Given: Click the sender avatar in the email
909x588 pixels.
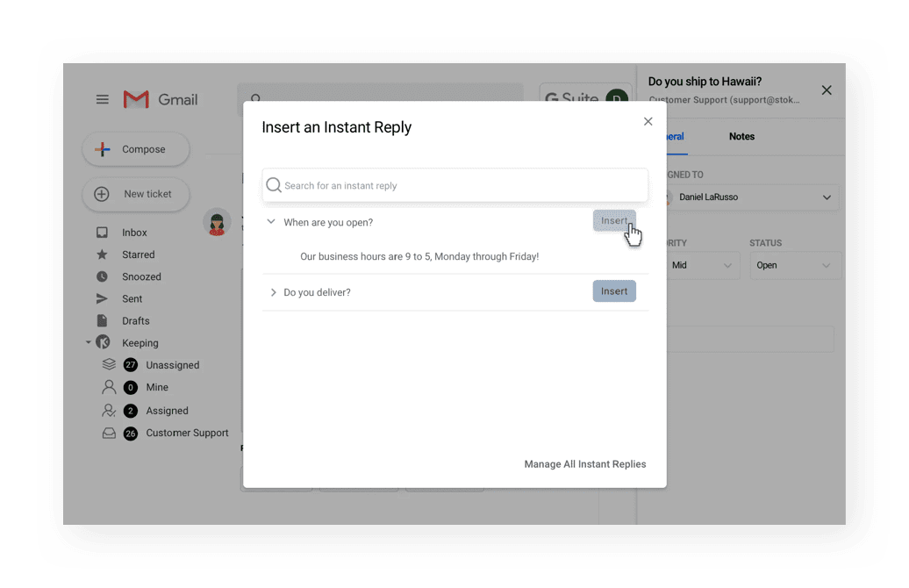Looking at the screenshot, I should click(x=217, y=222).
